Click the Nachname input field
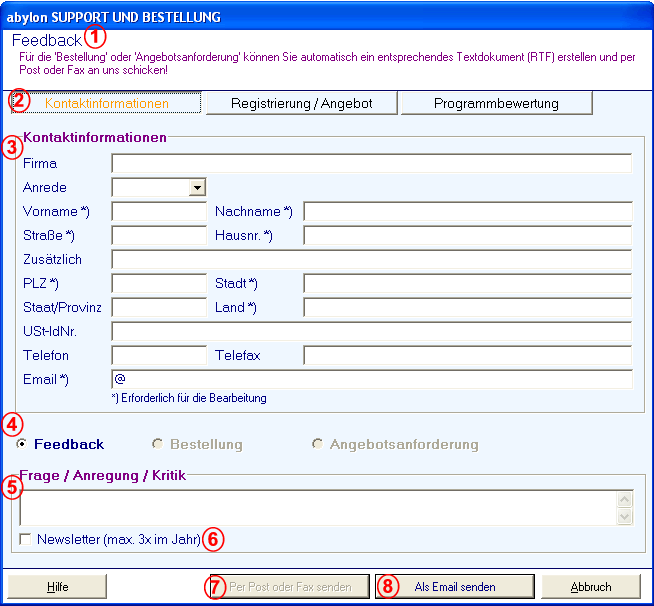This screenshot has width=654, height=606. [x=467, y=212]
